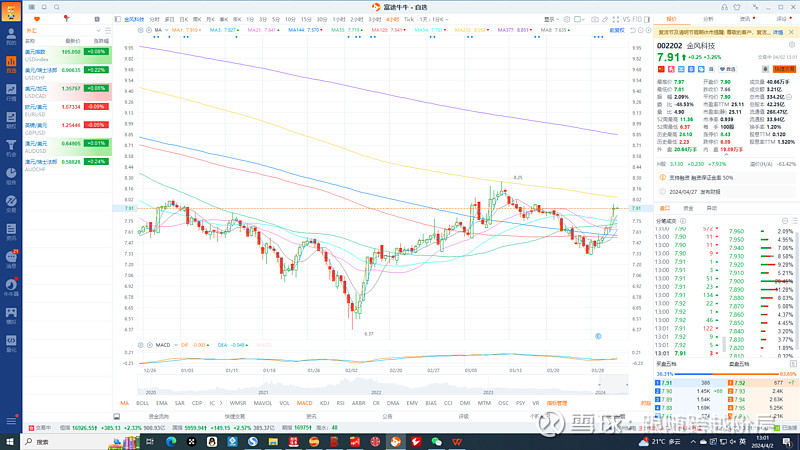800x450 pixels.
Task: Open the 量化 quant sidebar icon
Action: 11,343
